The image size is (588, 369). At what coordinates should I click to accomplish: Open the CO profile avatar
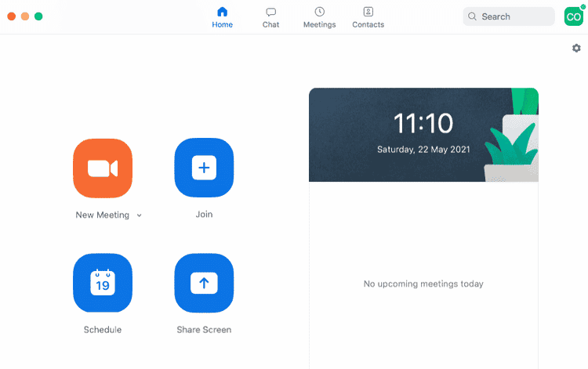coord(574,16)
